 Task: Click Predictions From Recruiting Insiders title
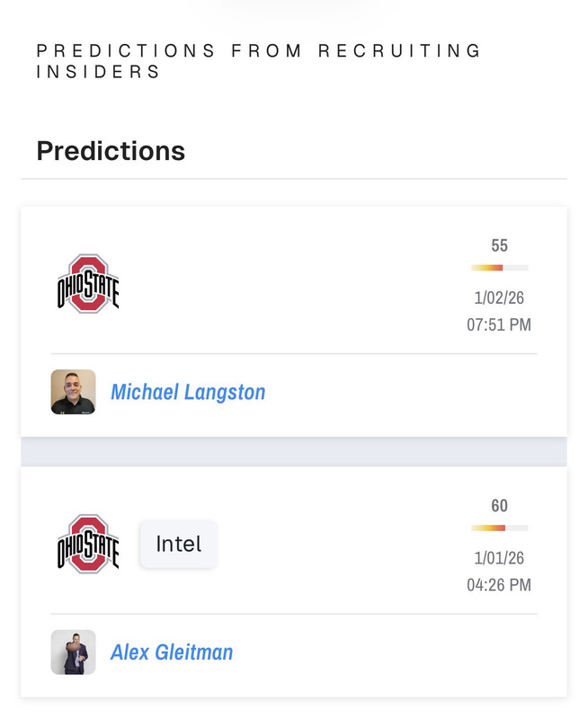click(259, 61)
